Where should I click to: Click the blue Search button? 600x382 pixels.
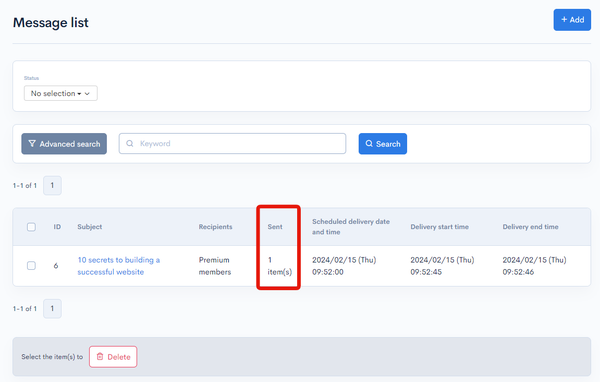(x=383, y=144)
